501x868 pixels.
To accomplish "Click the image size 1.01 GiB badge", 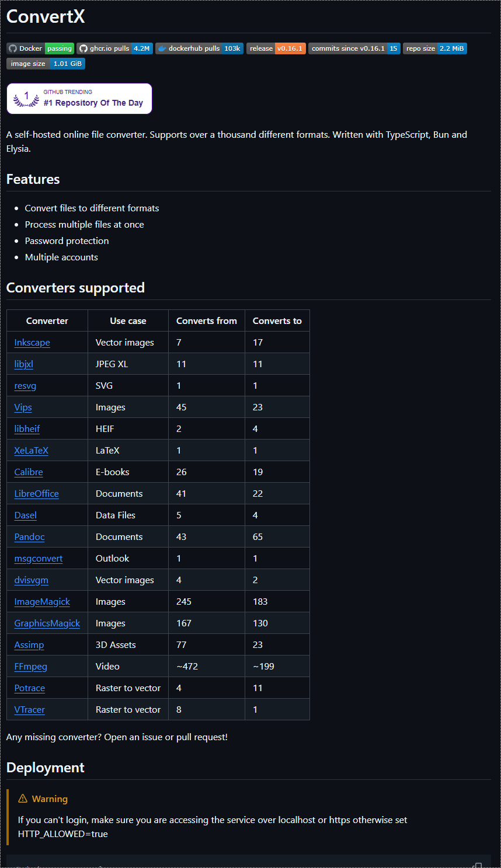I will pos(46,64).
